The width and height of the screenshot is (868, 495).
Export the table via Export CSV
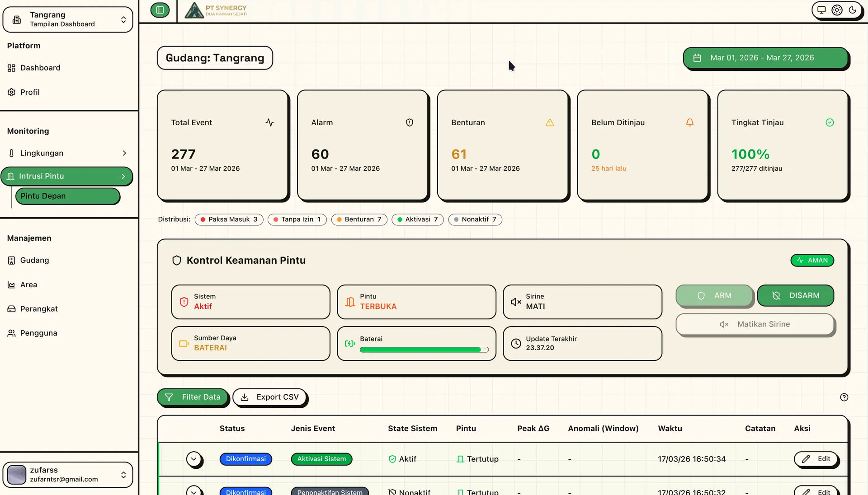coord(270,397)
